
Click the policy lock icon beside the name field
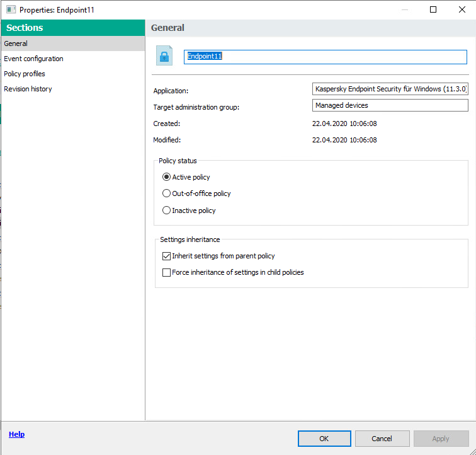click(x=164, y=55)
